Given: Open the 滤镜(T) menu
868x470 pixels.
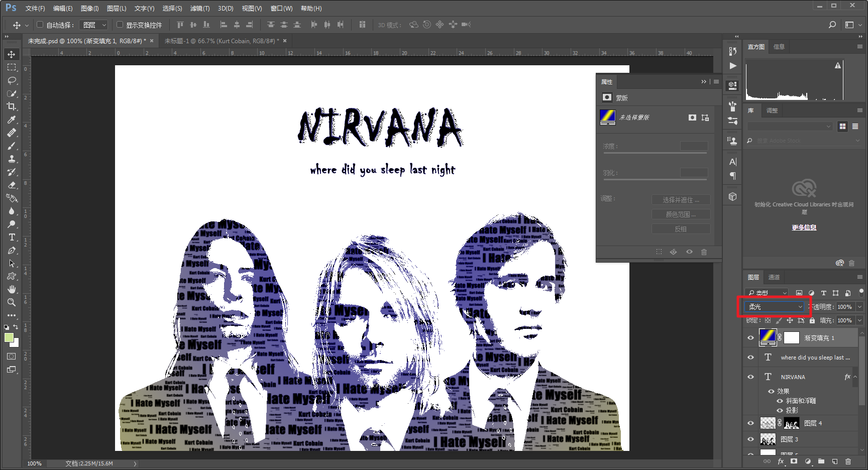Looking at the screenshot, I should click(x=200, y=9).
